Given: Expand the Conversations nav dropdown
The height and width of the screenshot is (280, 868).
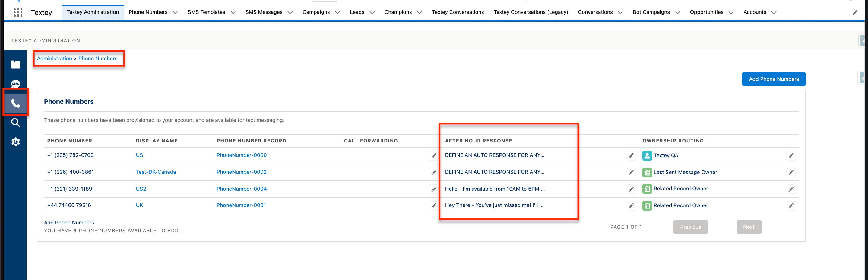Looking at the screenshot, I should [x=620, y=12].
